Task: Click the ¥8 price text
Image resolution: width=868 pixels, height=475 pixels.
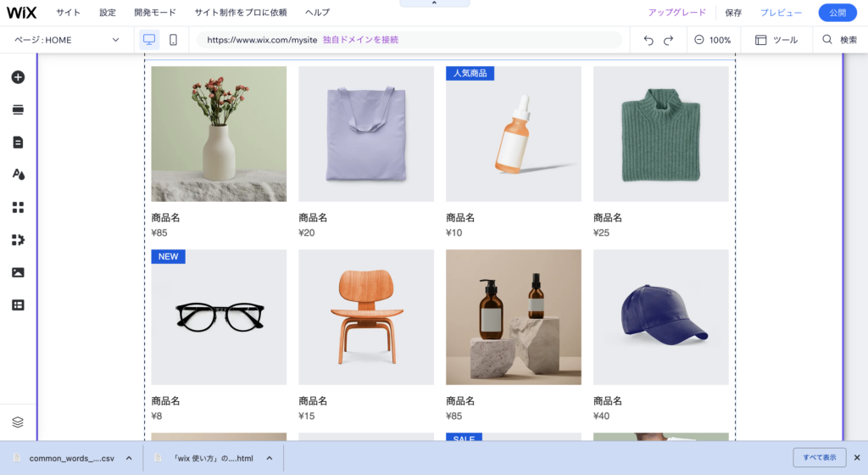Action: pyautogui.click(x=157, y=416)
